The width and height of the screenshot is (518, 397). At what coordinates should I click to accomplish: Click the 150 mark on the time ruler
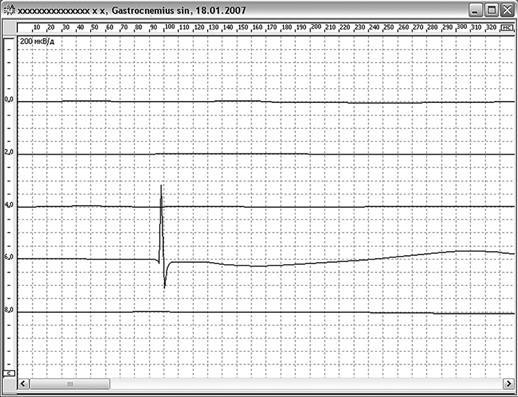click(243, 27)
